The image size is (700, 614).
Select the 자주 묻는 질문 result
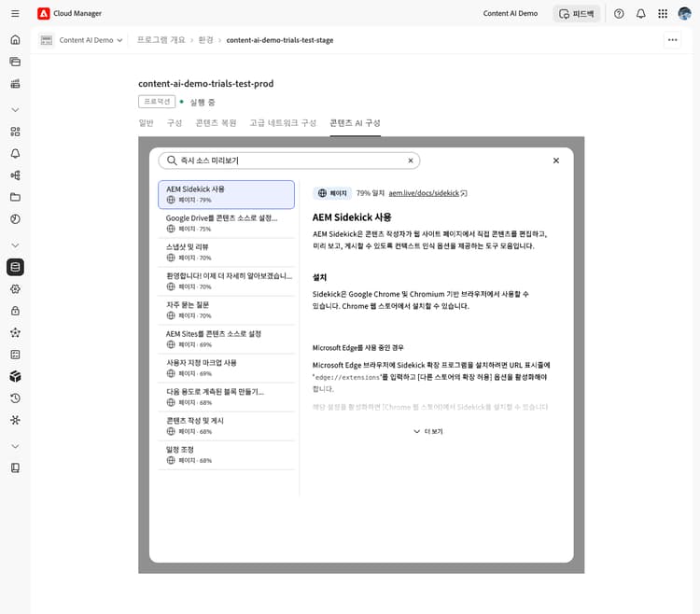point(226,310)
